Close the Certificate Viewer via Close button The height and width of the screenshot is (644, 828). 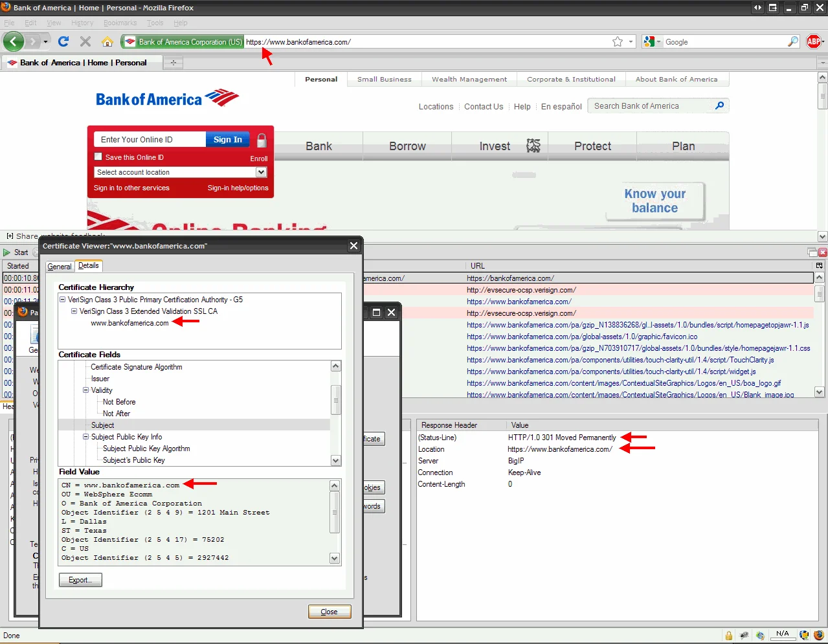point(329,612)
